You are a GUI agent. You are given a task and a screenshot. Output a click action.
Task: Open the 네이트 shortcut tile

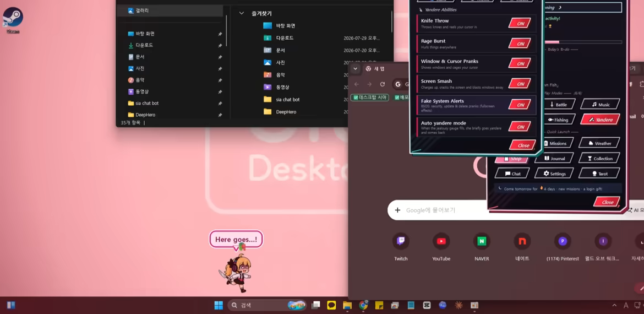point(522,247)
